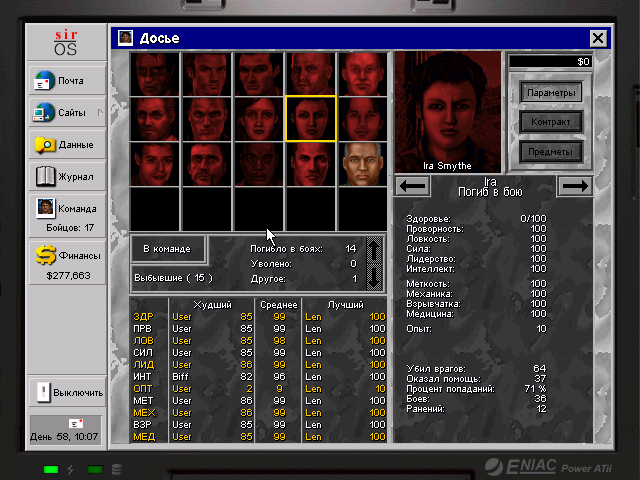Open the Журнал book icon

45,176
